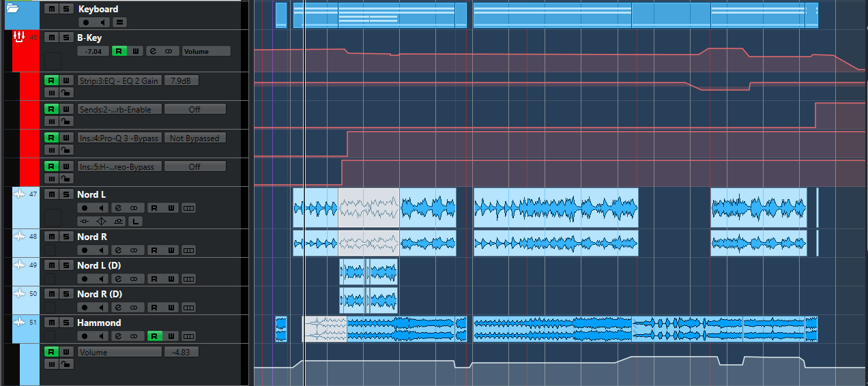Lock the Sends reverb-Enable automation lane
868x386 pixels.
pyautogui.click(x=66, y=121)
